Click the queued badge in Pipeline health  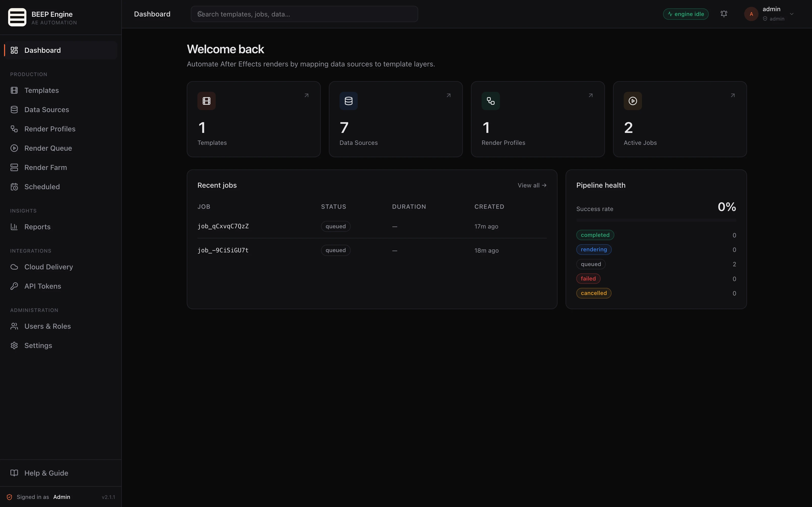click(x=591, y=264)
